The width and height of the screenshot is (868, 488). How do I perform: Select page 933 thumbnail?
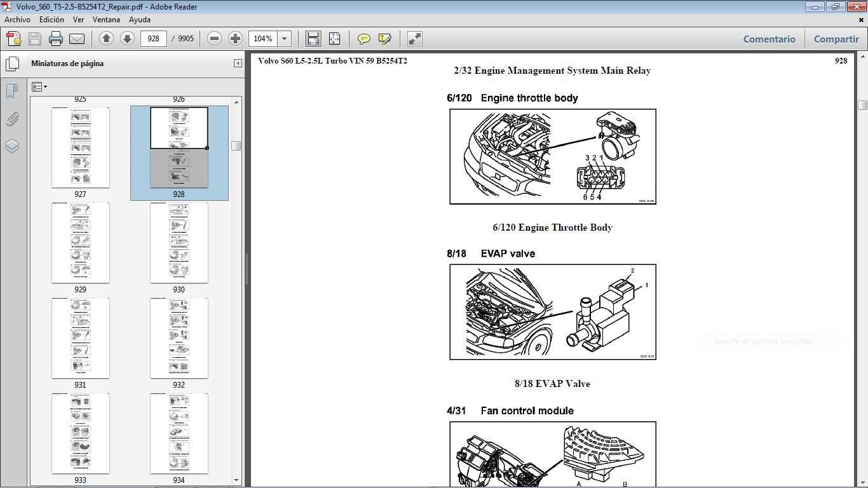pos(80,433)
